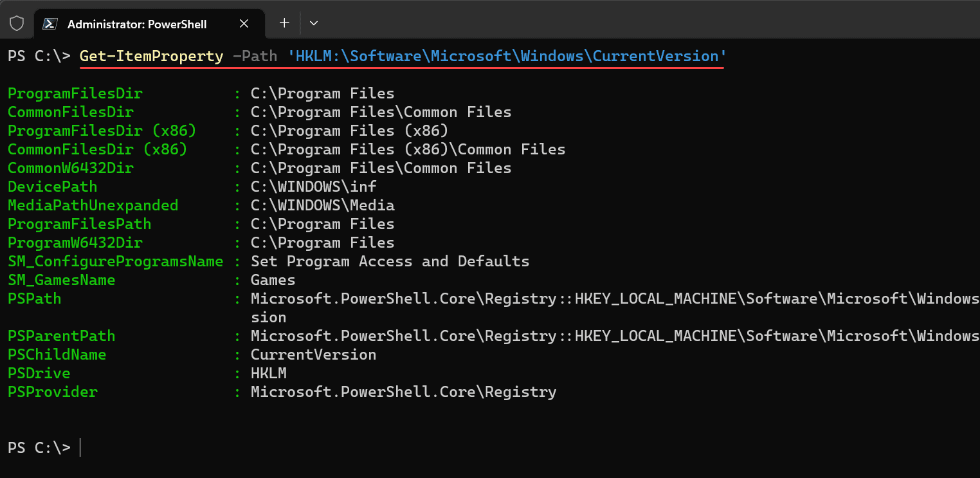Click the -Path parameter in the command

click(255, 56)
